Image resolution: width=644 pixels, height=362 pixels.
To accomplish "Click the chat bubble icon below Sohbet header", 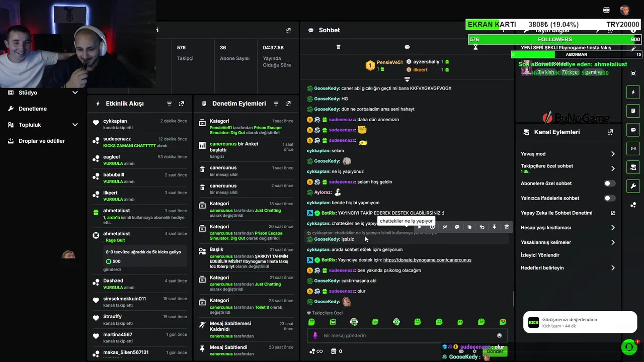I will 407,47.
